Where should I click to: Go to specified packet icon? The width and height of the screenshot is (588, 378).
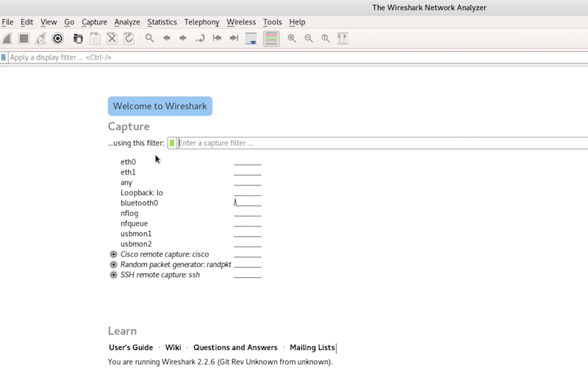[200, 38]
